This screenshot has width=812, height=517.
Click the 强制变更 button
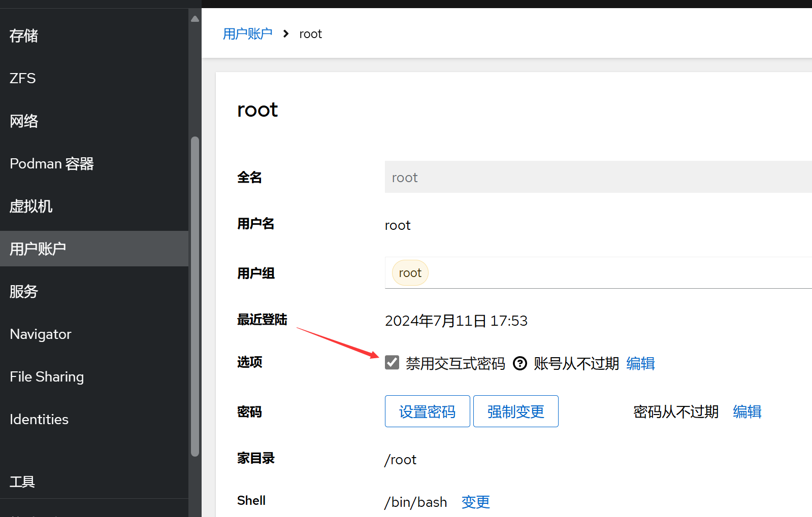tap(515, 411)
